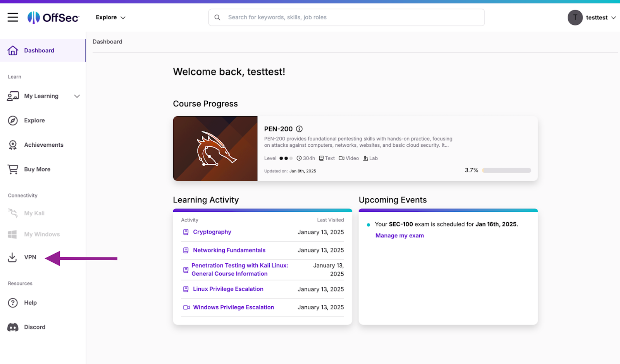
Task: Click the Networking Fundamentals module icon
Action: coord(186,250)
